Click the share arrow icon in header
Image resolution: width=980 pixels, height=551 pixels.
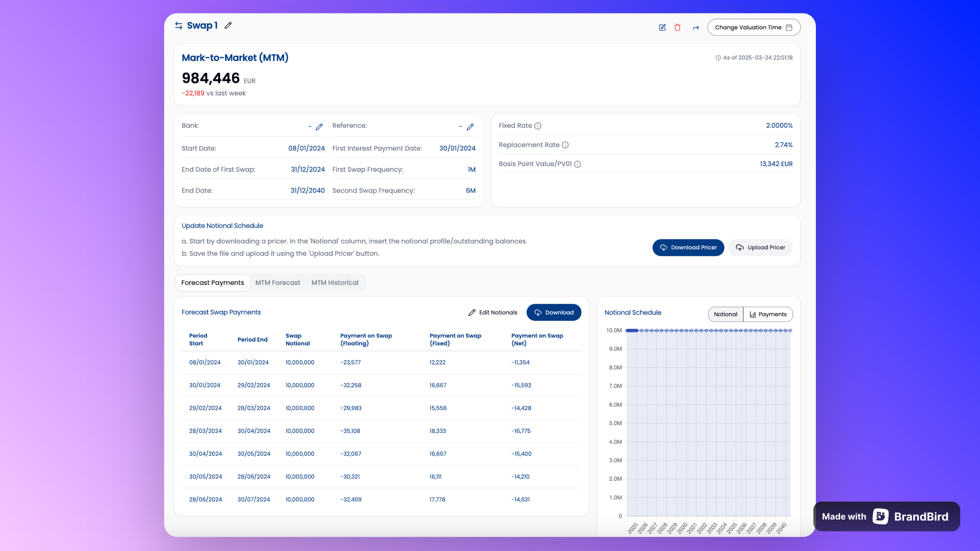coord(696,27)
